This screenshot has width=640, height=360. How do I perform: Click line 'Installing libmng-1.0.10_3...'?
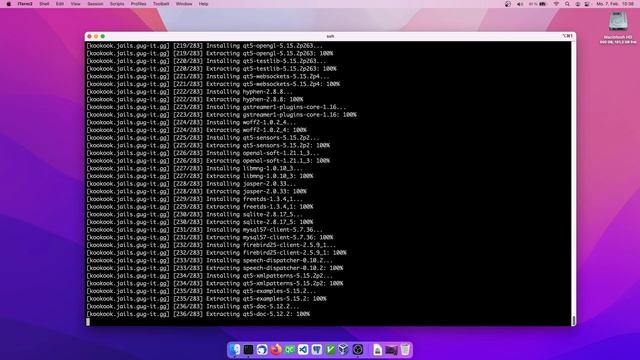pyautogui.click(x=254, y=168)
